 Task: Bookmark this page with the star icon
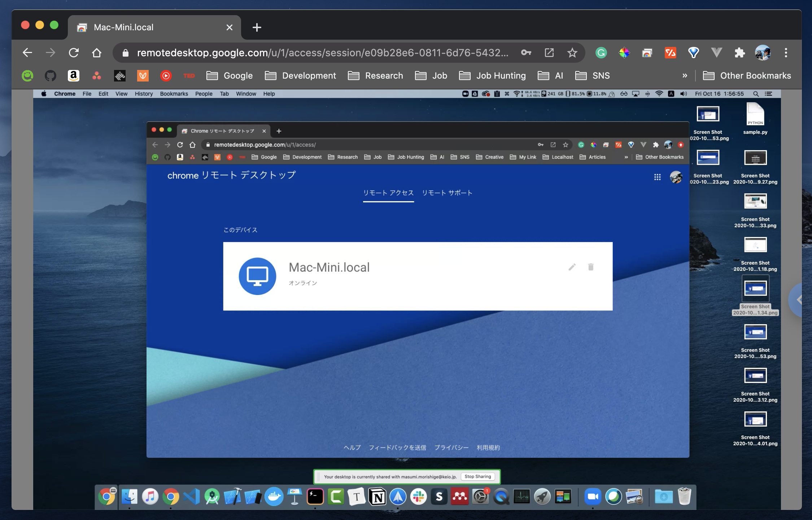(572, 53)
